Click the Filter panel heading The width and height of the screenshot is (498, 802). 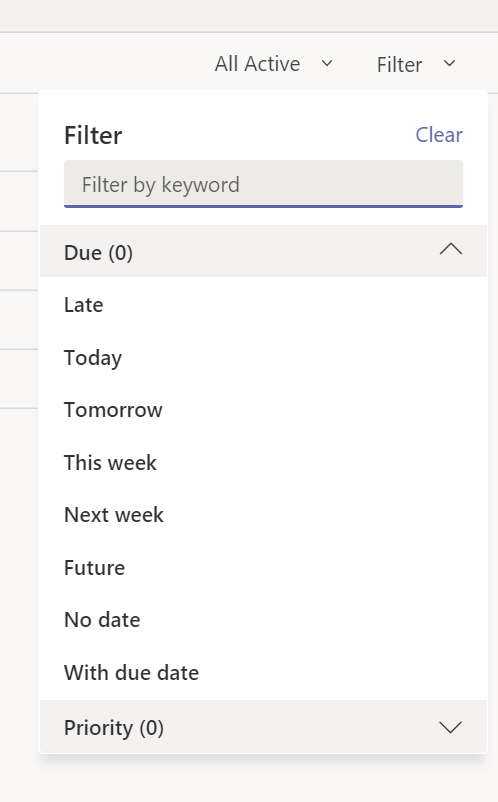[93, 135]
